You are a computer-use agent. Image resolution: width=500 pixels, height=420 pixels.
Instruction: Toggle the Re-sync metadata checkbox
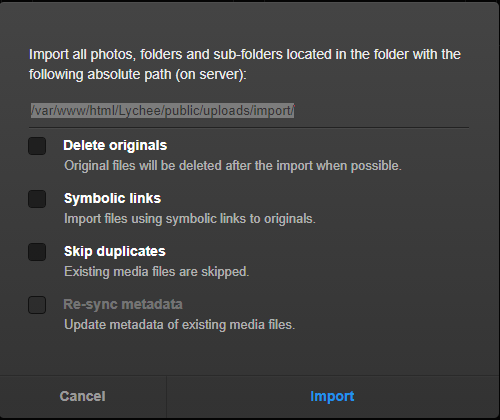click(37, 305)
